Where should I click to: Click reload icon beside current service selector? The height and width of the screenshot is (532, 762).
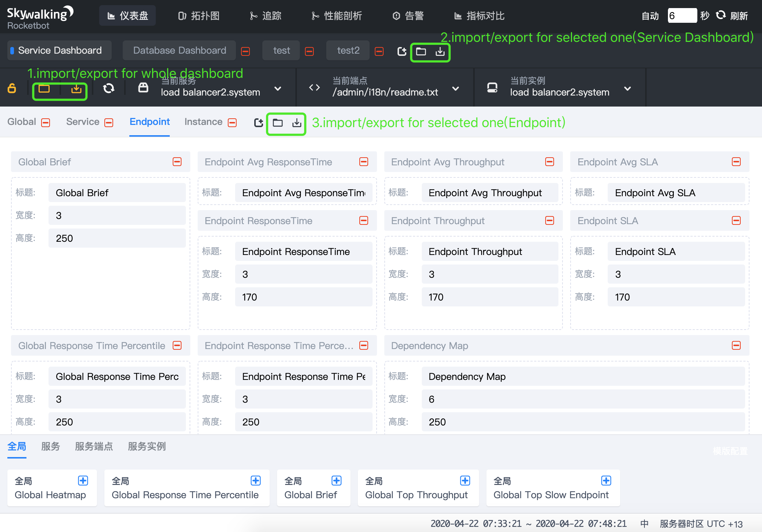point(109,88)
